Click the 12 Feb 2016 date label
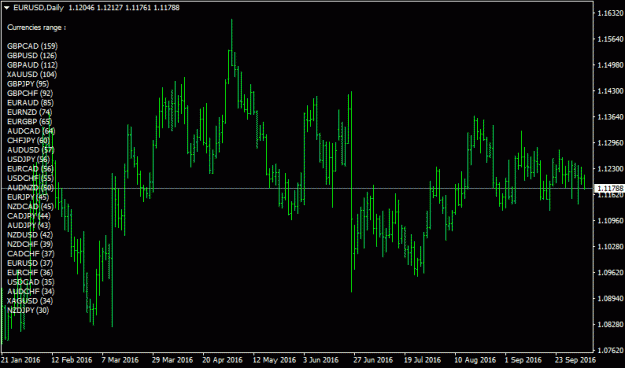Screen dimensions: 625x368 [72, 360]
